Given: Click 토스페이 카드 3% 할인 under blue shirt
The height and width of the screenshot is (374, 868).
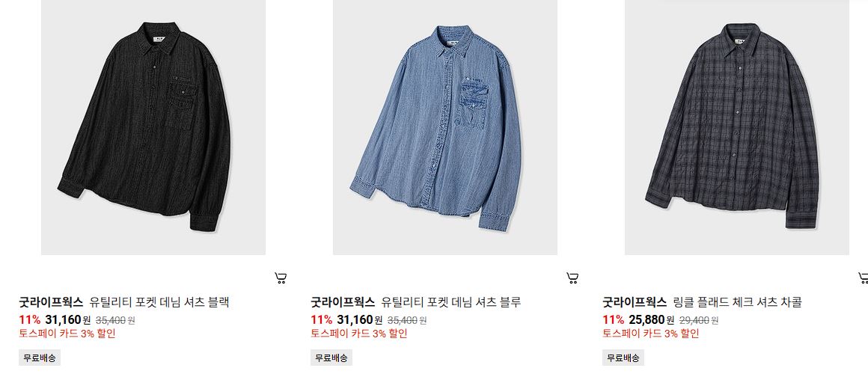Looking at the screenshot, I should [x=358, y=333].
